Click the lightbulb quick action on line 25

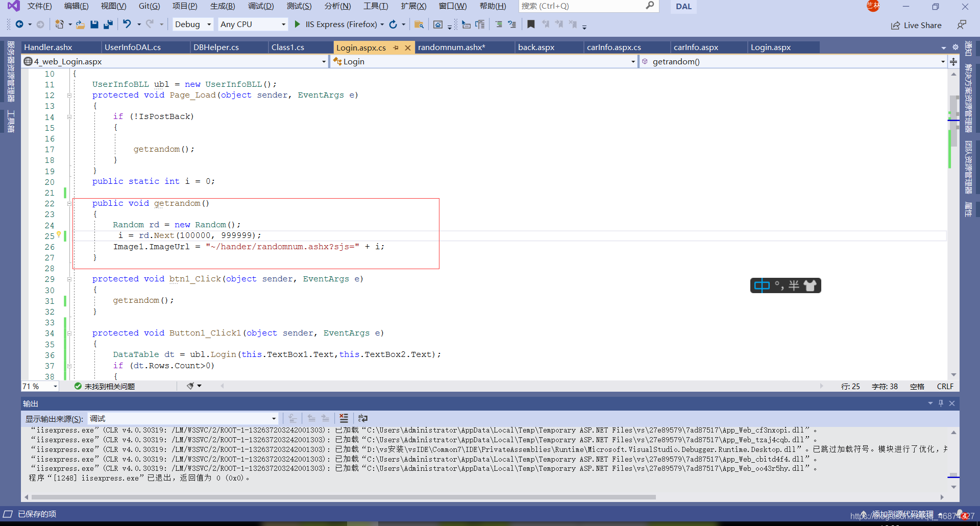(x=59, y=235)
